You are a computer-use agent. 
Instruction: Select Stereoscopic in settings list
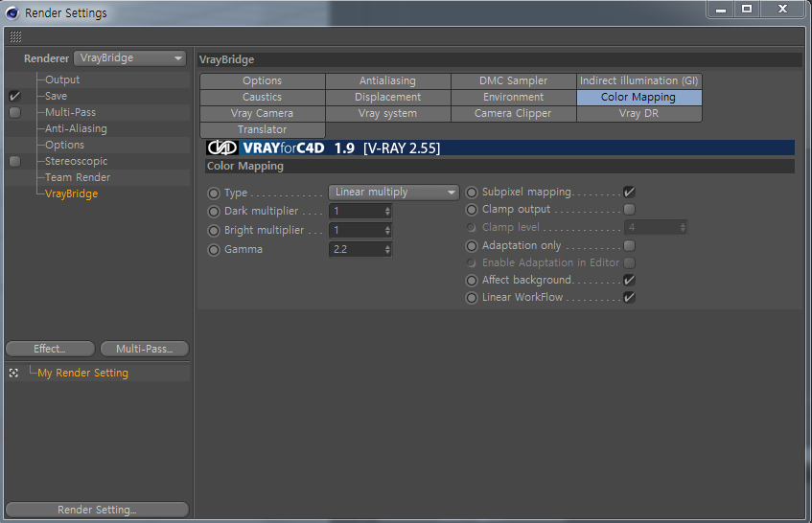76,161
